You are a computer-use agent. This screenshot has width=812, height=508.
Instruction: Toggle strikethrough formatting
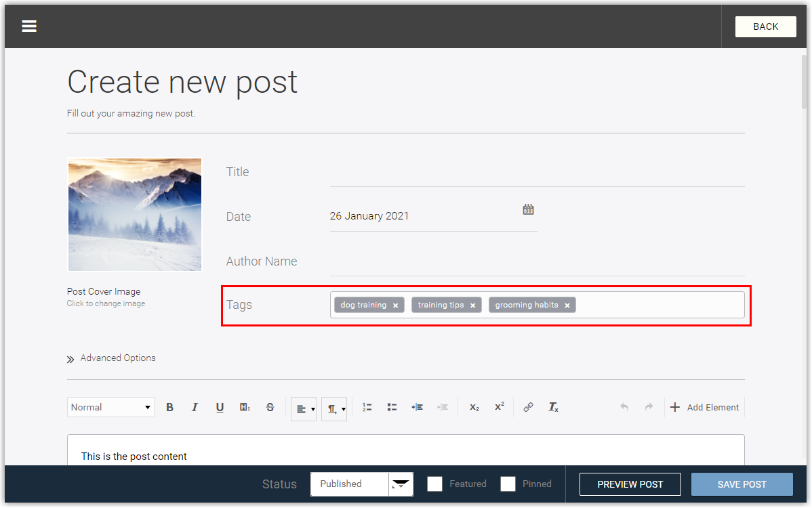coord(269,406)
